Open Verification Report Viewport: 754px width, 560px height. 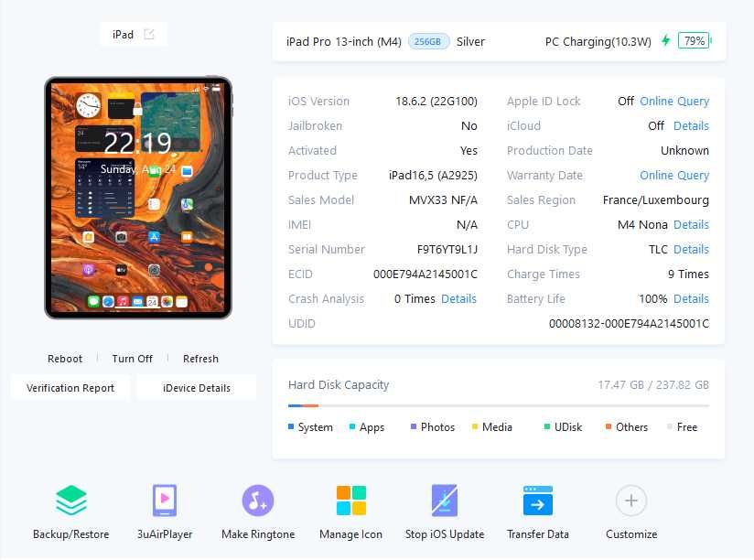[70, 388]
